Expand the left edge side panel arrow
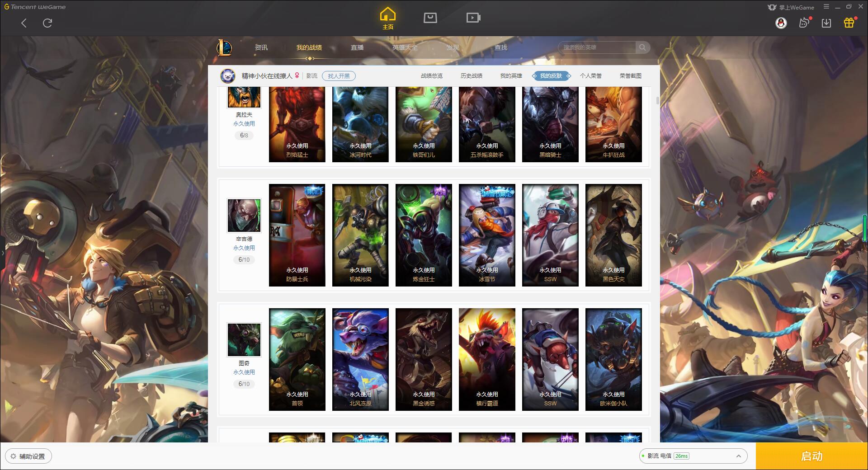This screenshot has height=470, width=868. coord(2,253)
